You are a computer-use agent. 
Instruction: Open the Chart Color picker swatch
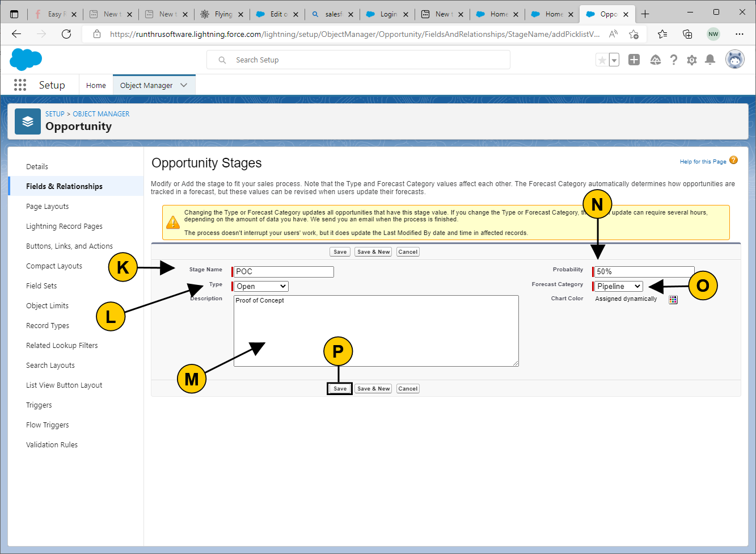click(x=673, y=299)
